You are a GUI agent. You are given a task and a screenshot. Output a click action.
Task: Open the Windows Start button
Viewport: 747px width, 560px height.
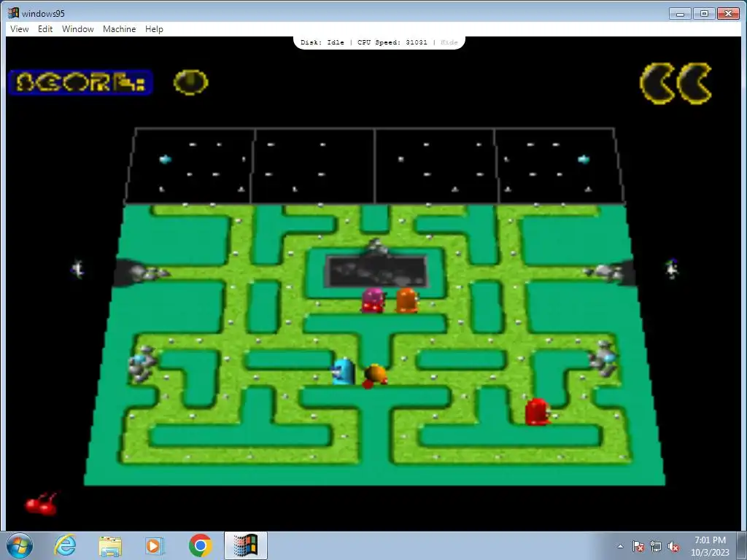(20, 545)
